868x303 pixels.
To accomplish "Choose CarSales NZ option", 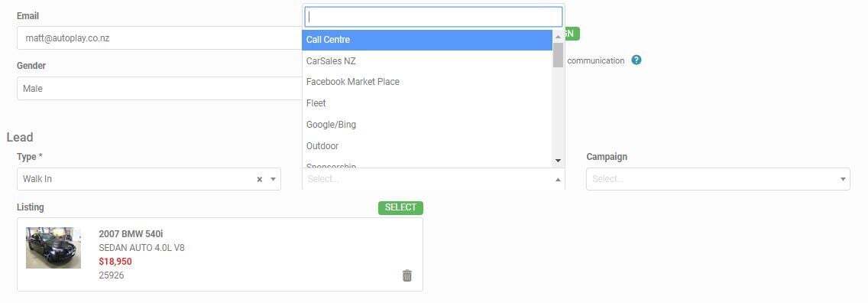I will click(x=427, y=61).
